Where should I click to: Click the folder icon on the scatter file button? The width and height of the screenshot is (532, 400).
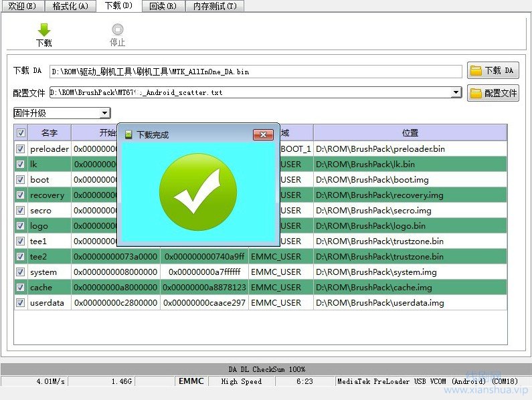coord(476,93)
